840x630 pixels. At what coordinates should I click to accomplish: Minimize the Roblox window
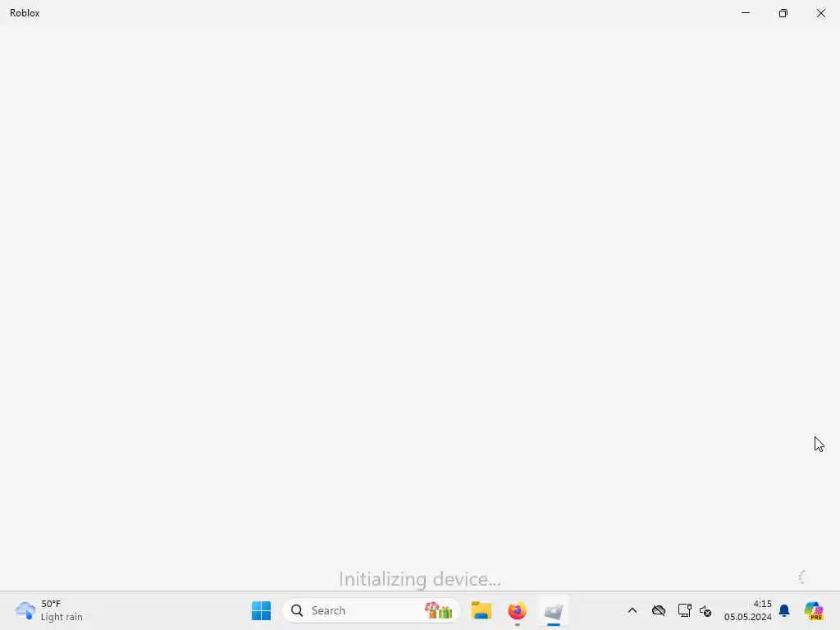[745, 13]
